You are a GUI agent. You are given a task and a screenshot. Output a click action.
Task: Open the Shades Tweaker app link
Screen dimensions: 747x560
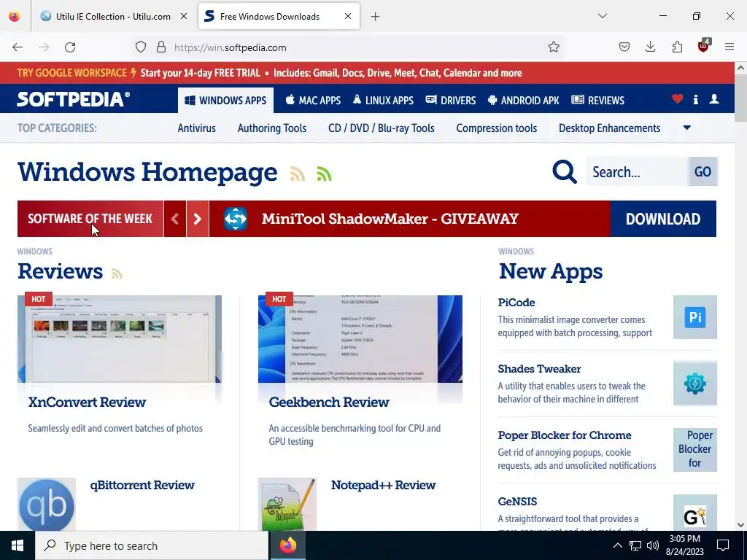click(539, 369)
